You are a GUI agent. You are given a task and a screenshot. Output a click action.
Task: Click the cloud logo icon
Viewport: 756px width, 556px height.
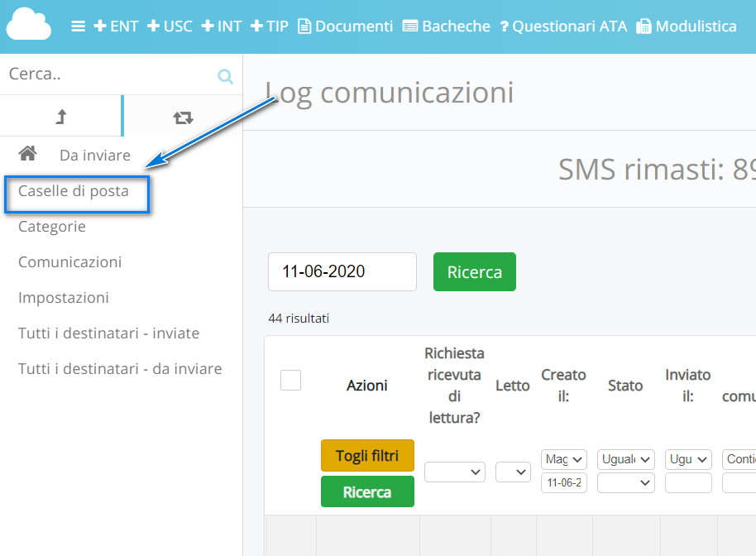click(x=28, y=24)
